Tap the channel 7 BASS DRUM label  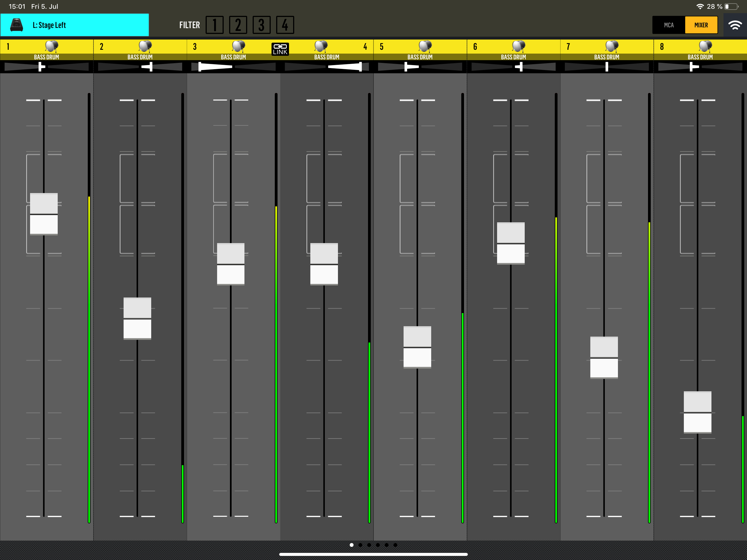pyautogui.click(x=606, y=57)
